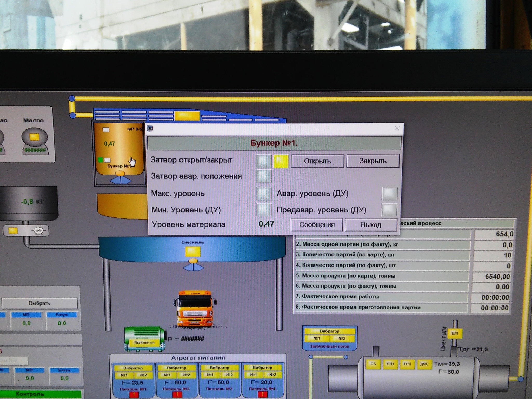Click the Затвор авар. положения indicator
The width and height of the screenshot is (532, 399).
264,176
